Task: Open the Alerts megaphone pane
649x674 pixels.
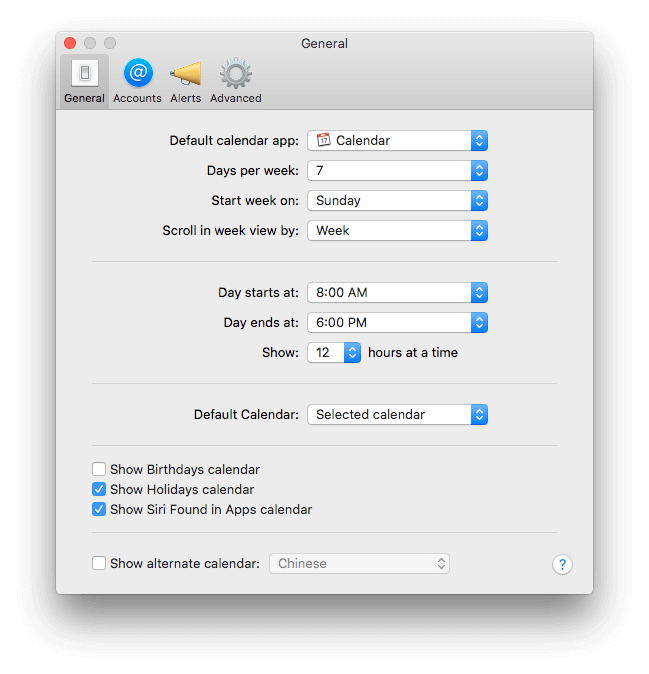Action: 186,82
